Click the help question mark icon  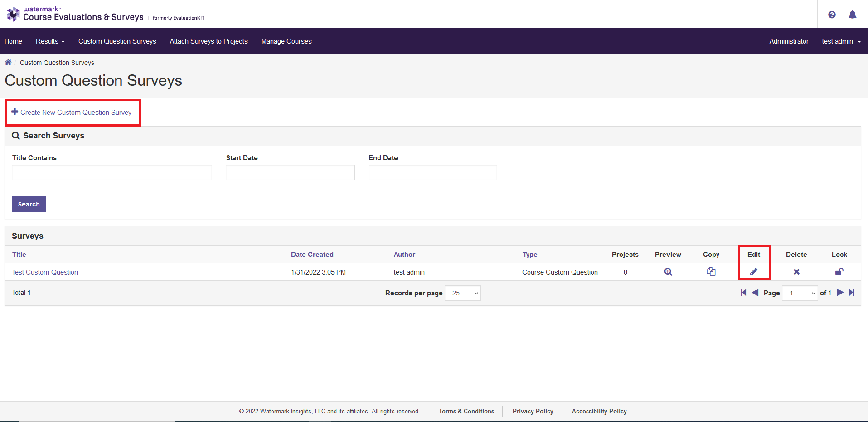(x=832, y=15)
